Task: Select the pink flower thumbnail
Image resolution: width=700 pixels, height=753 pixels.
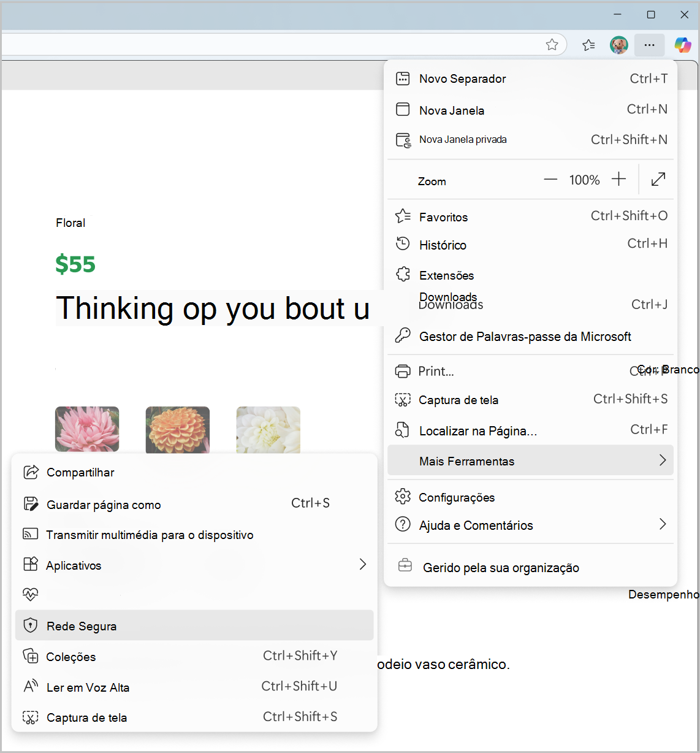Action: 87,430
